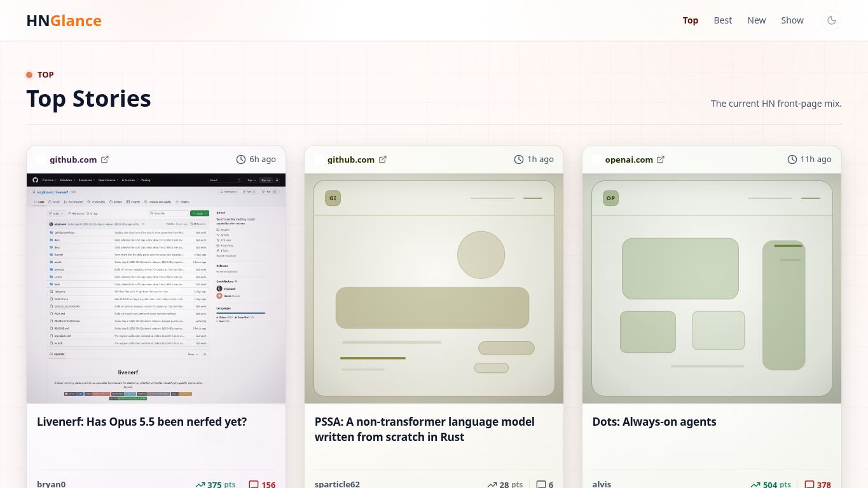Click the orange TOP section label

tap(46, 75)
